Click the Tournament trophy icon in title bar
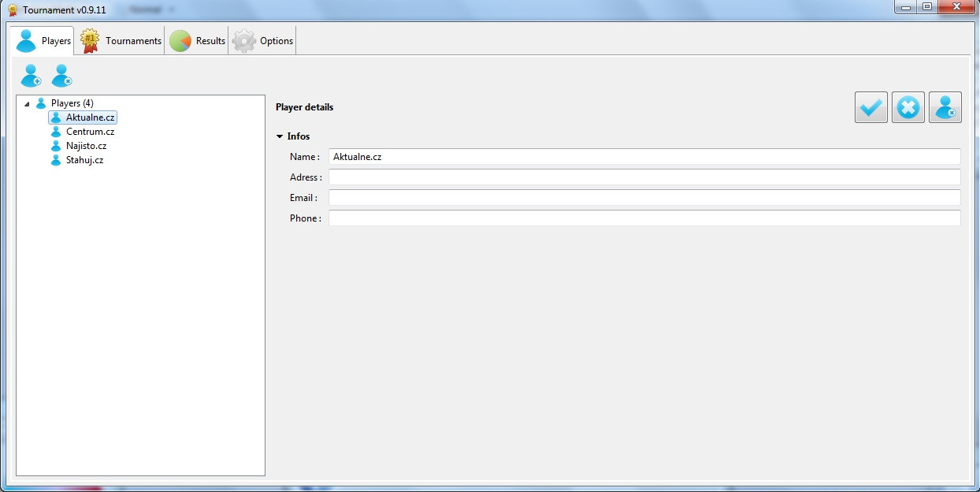The image size is (980, 492). tap(13, 9)
